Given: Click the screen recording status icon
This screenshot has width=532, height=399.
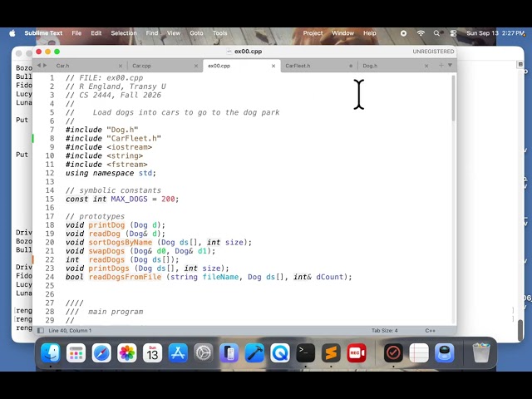Looking at the screenshot, I should 403,33.
